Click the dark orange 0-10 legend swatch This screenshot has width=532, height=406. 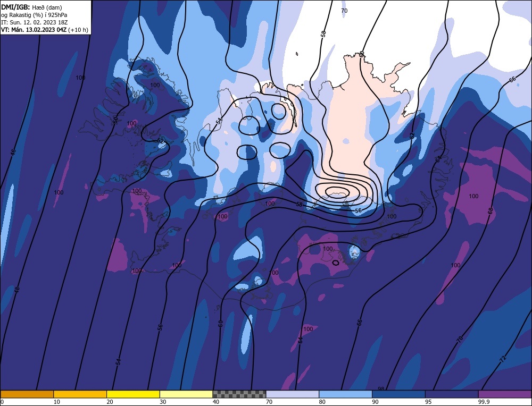(27, 394)
